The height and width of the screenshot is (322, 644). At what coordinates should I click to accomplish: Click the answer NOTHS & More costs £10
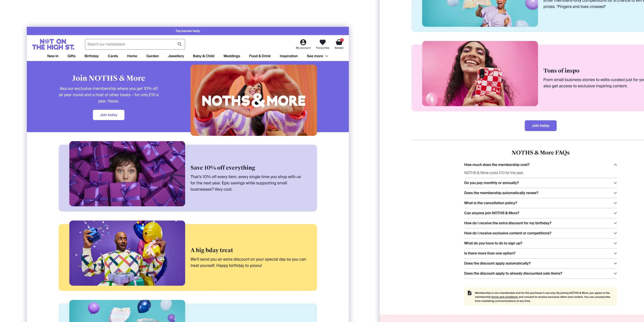(x=494, y=173)
